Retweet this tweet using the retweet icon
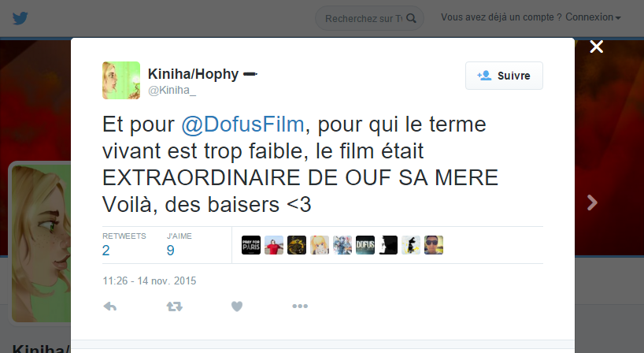Screen dimensions: 644x353 click(x=174, y=307)
